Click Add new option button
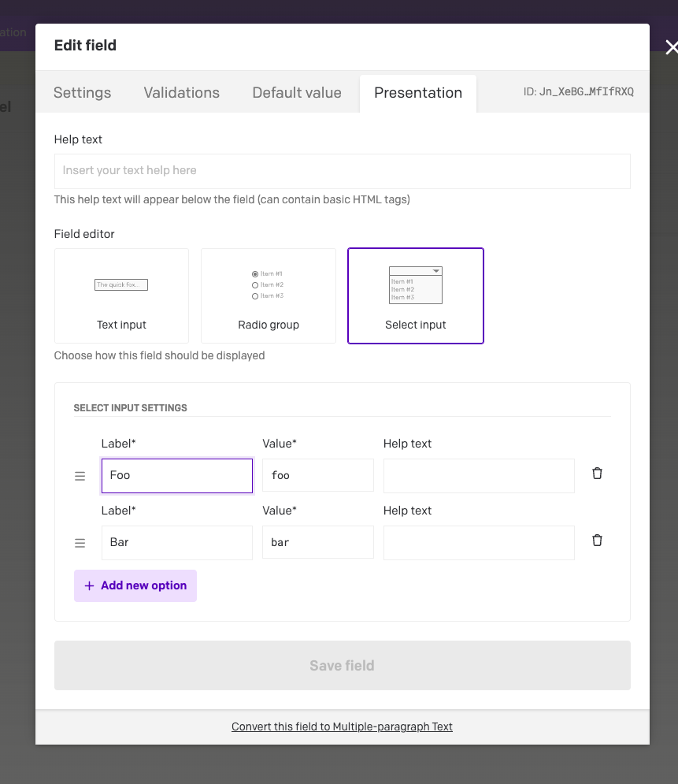Screen dimensions: 678x784 pyautogui.click(x=135, y=586)
